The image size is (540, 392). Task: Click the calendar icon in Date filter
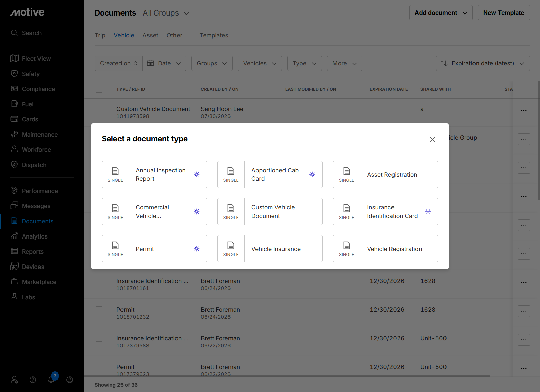click(x=151, y=63)
